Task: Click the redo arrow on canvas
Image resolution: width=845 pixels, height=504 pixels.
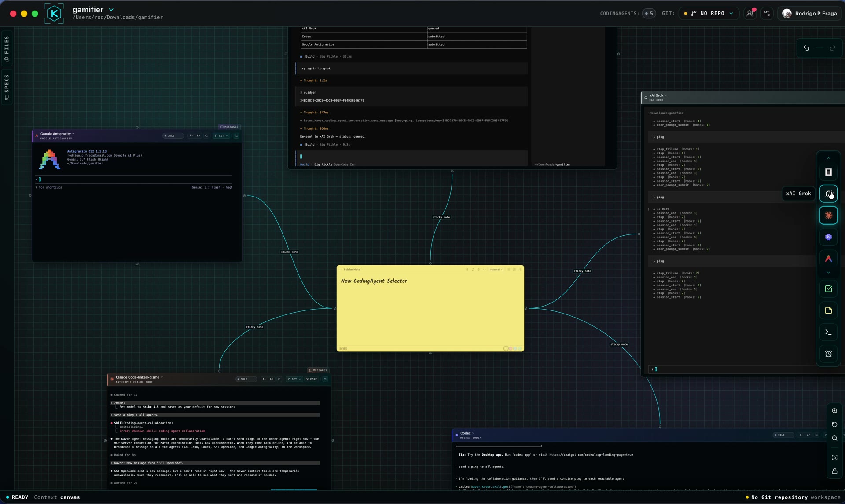Action: 832,48
